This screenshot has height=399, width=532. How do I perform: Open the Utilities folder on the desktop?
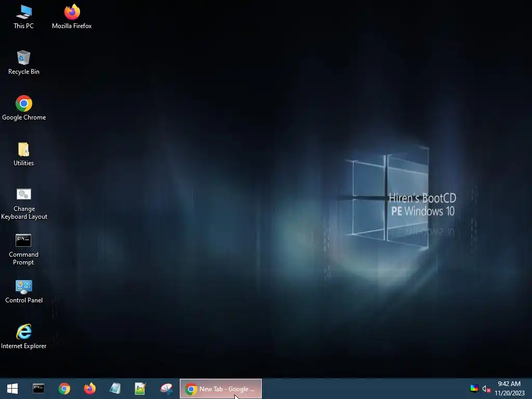24,154
